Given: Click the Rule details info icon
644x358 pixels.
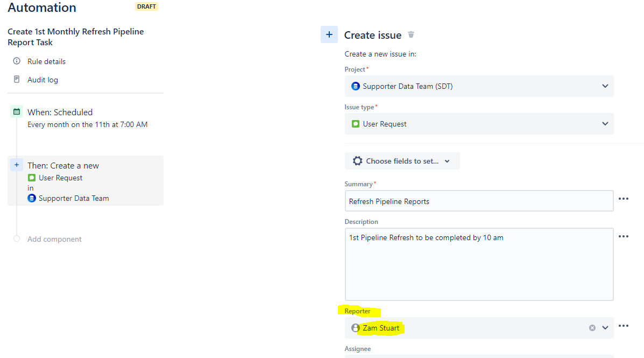Looking at the screenshot, I should (17, 61).
